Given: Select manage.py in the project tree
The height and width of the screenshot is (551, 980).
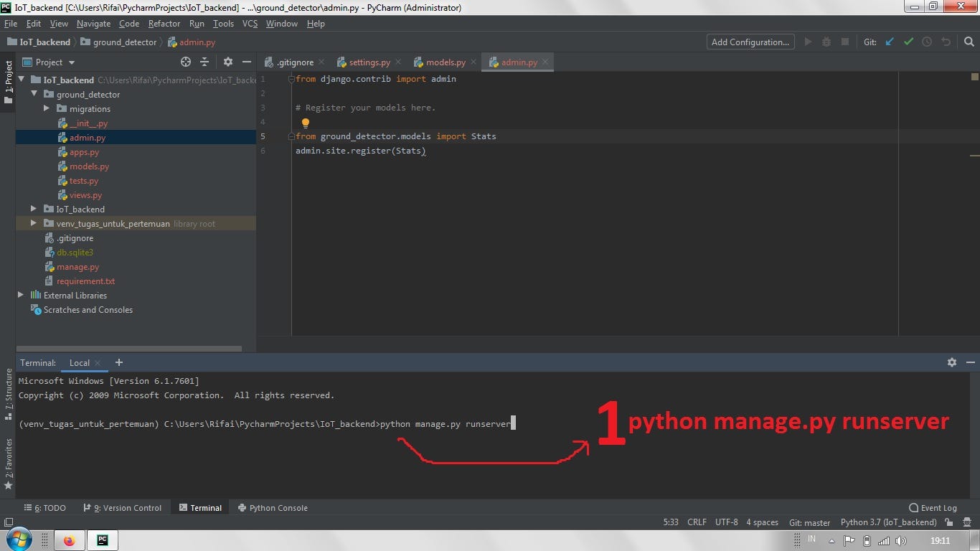Looking at the screenshot, I should click(x=77, y=267).
